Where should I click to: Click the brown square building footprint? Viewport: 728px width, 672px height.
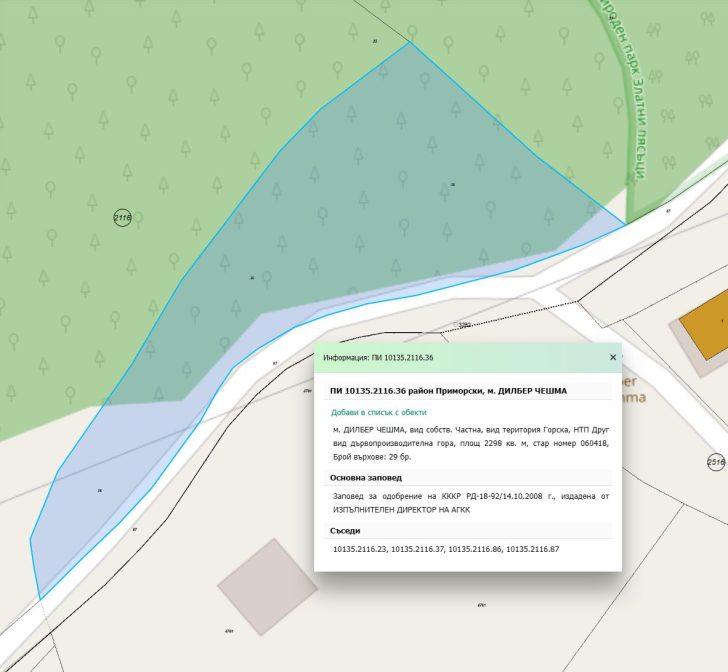tap(265, 587)
